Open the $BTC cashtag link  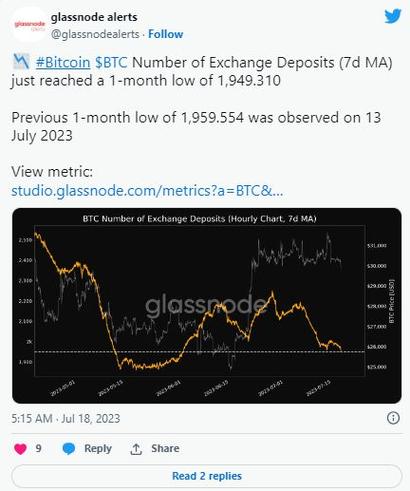(x=111, y=62)
